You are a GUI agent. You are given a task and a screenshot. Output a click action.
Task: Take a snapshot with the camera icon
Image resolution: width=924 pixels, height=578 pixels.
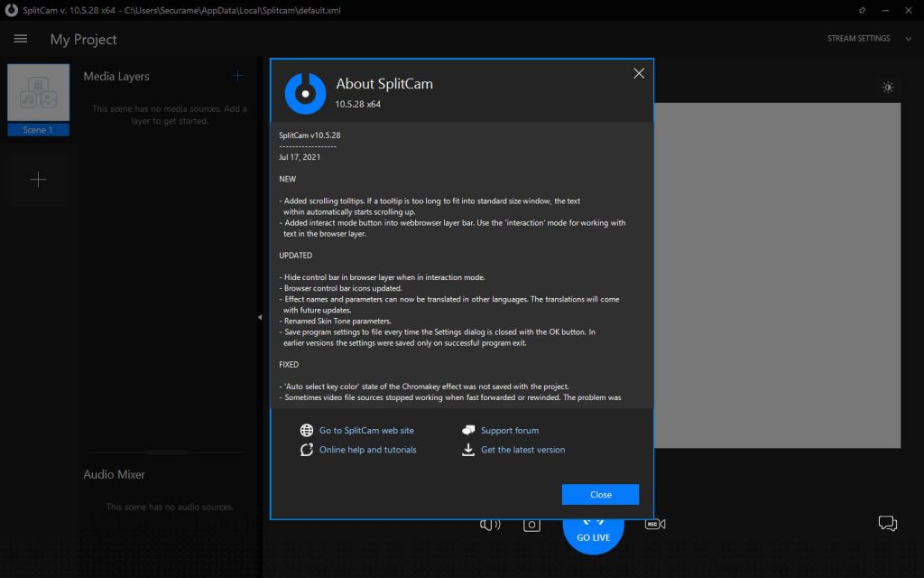(x=531, y=525)
